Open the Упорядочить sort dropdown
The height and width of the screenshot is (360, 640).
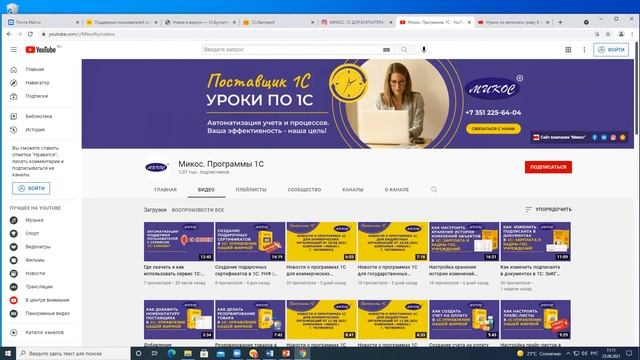(x=548, y=209)
